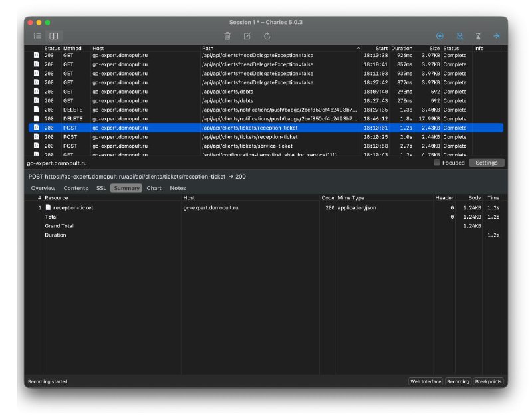This screenshot has width=532, height=420.
Task: Enable the Focused checkbox
Action: (437, 163)
